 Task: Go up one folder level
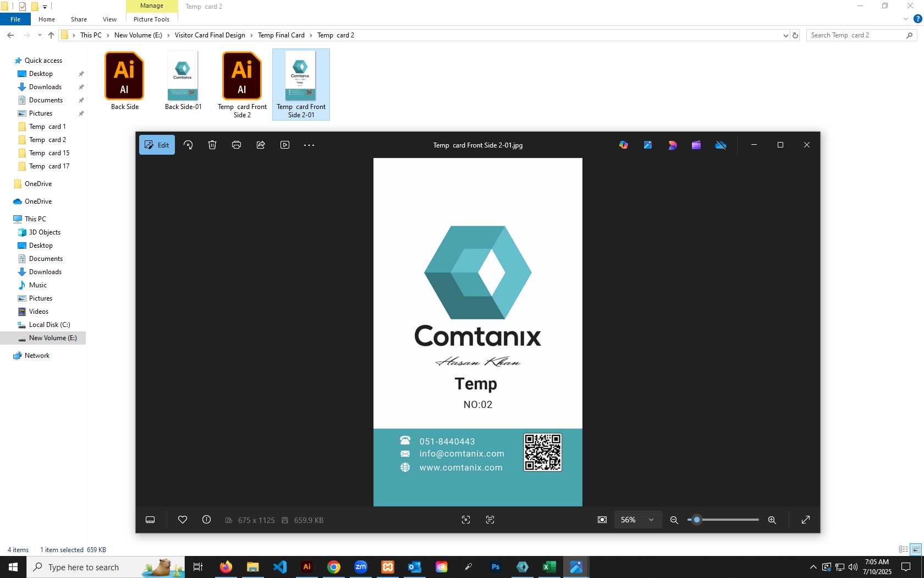(x=51, y=35)
